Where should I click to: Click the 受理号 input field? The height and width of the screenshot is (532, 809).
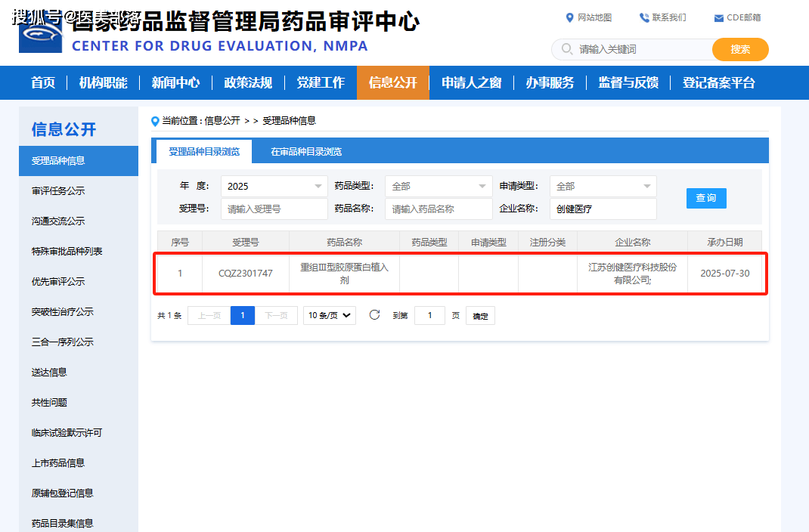[274, 209]
